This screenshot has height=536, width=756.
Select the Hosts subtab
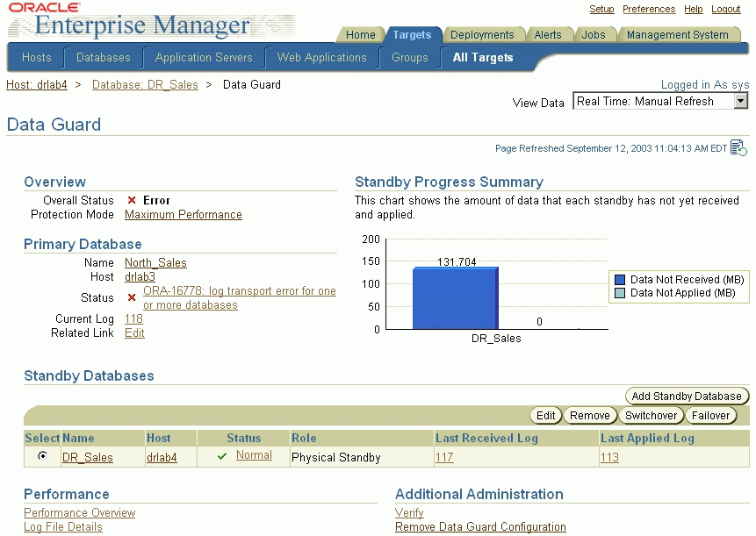[37, 57]
